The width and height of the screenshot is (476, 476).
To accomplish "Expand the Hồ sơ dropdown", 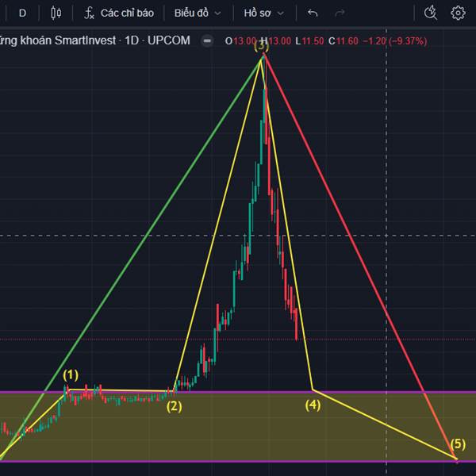I will coord(264,13).
